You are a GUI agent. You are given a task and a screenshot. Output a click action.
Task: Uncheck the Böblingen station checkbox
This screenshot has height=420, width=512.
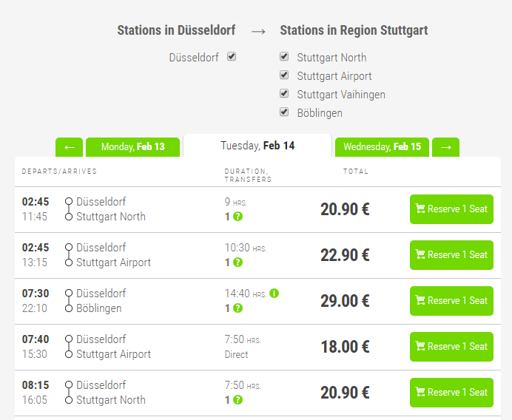(284, 112)
